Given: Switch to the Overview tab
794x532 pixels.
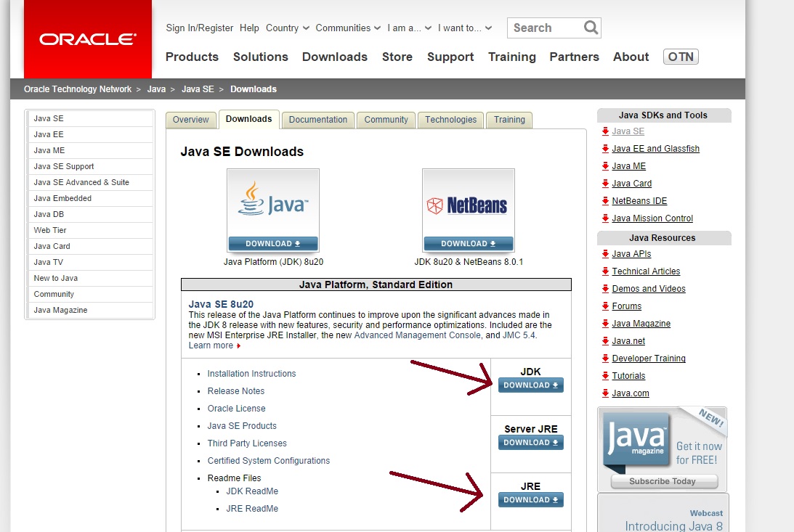Looking at the screenshot, I should click(x=191, y=120).
